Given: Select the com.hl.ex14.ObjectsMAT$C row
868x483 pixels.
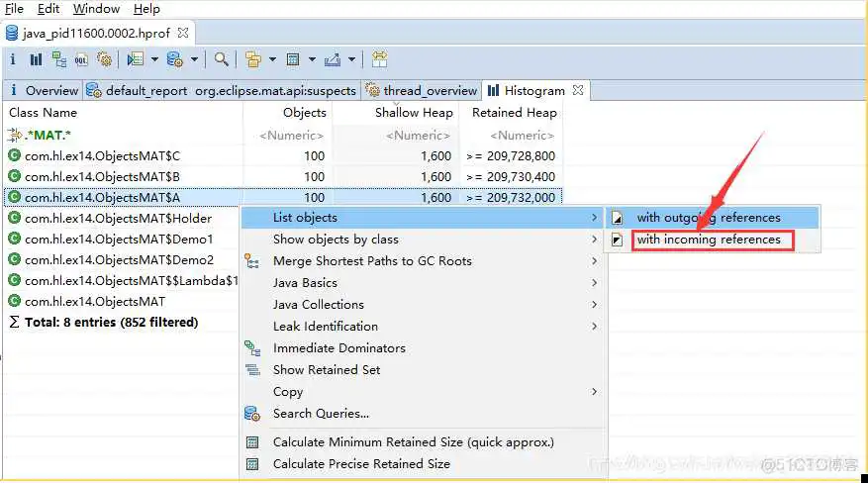Looking at the screenshot, I should click(x=282, y=156).
